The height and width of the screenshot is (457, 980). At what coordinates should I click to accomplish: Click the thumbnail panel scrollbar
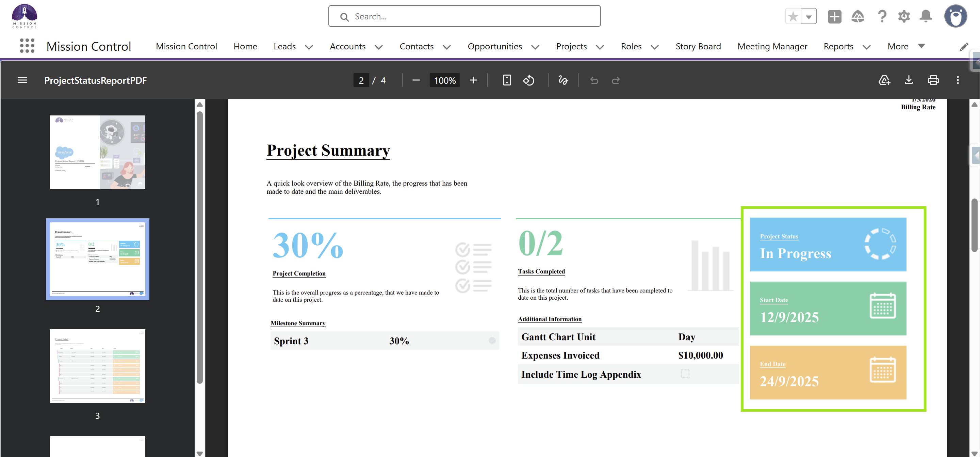pos(199,248)
